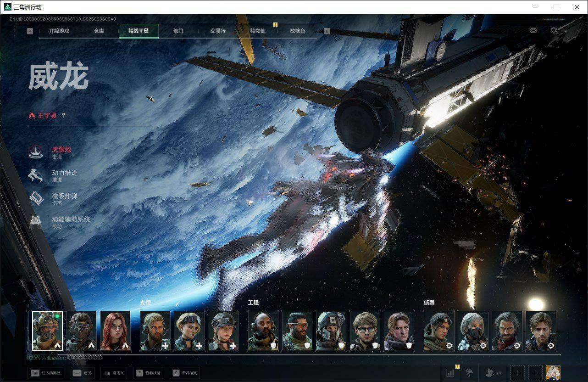Open the 开始游戏 tab

[x=59, y=31]
